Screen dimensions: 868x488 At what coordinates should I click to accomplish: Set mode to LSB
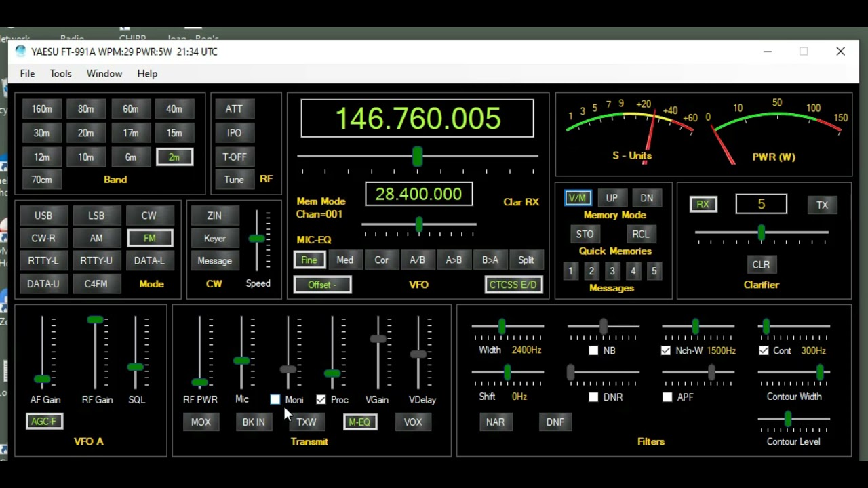tap(96, 216)
